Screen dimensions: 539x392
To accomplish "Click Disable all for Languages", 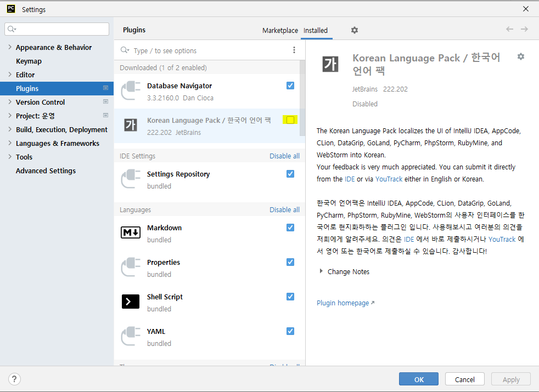I will pos(284,209).
